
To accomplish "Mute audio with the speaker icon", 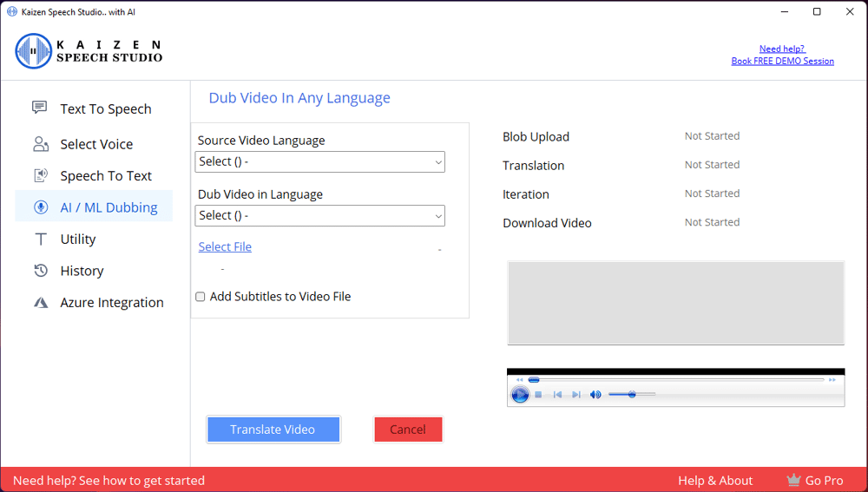I will coord(595,395).
